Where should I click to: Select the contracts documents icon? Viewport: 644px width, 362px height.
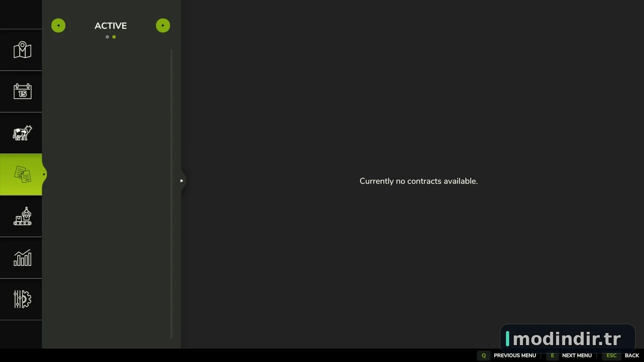(x=22, y=174)
